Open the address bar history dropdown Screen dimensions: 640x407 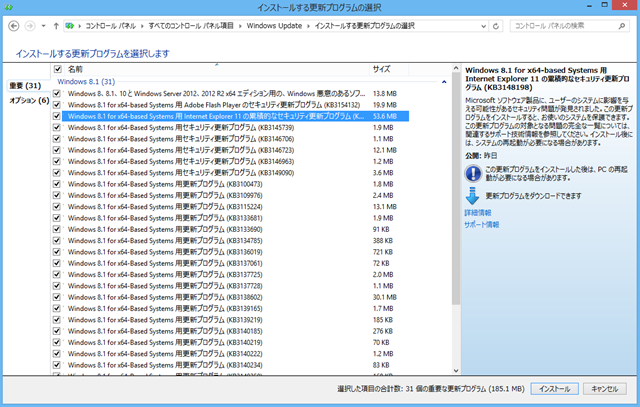[483, 26]
